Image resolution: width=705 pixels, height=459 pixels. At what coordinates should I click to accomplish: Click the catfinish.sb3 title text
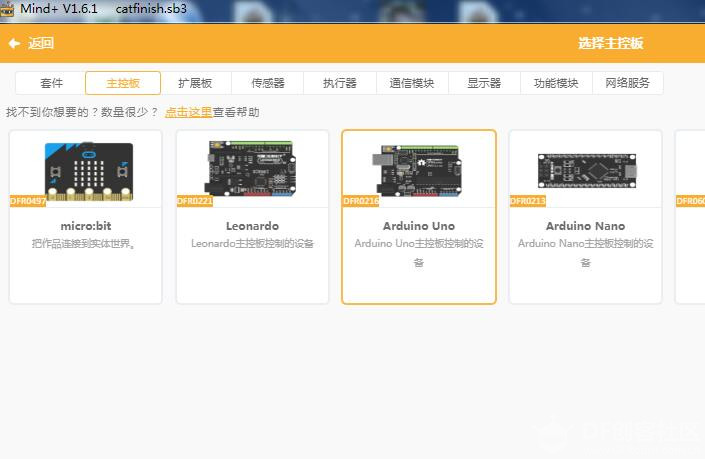click(151, 9)
